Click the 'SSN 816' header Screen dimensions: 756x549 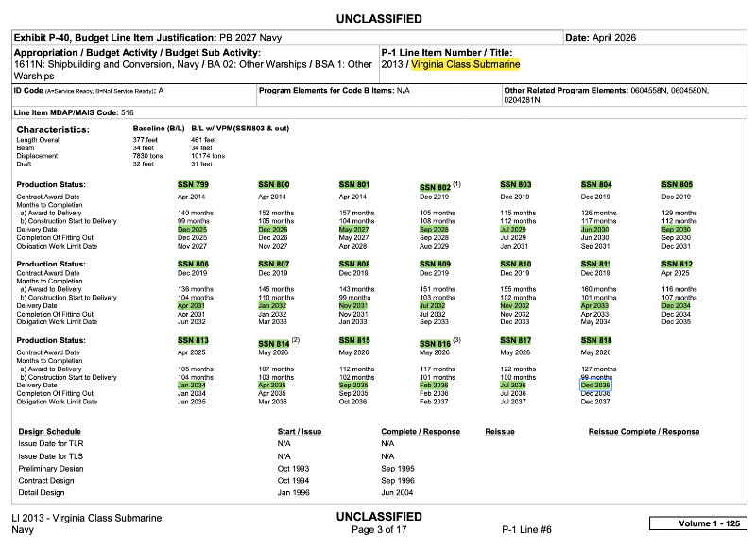(x=435, y=344)
